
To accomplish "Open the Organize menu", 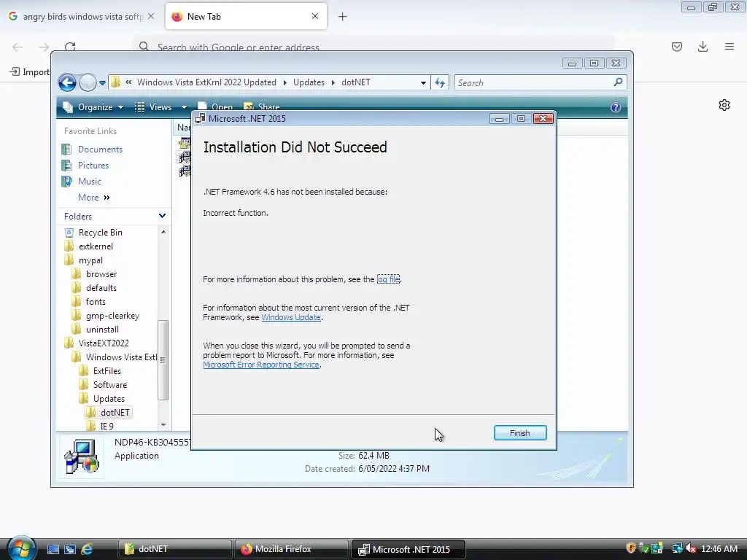I will (x=94, y=107).
